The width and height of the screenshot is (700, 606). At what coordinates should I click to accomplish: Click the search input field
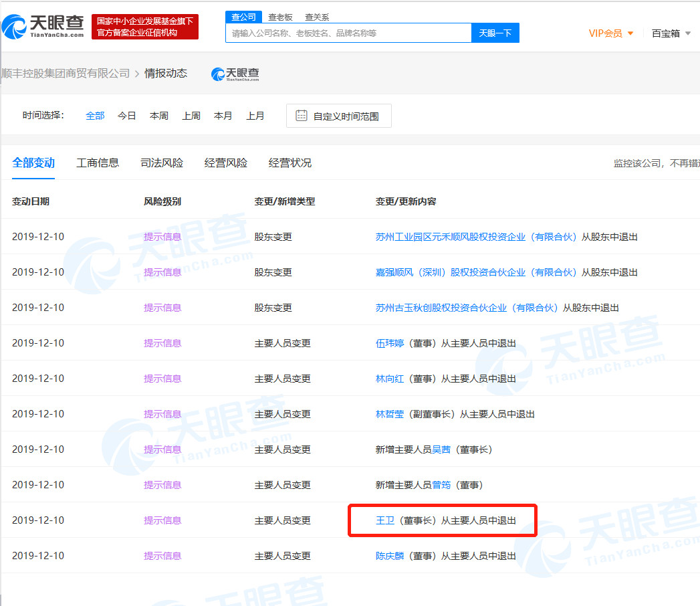[348, 32]
